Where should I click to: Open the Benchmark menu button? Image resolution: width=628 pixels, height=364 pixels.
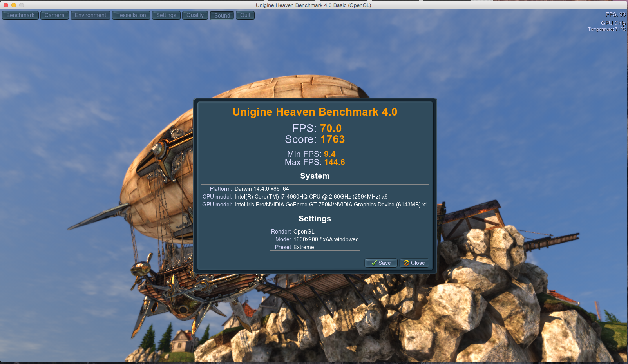tap(20, 15)
